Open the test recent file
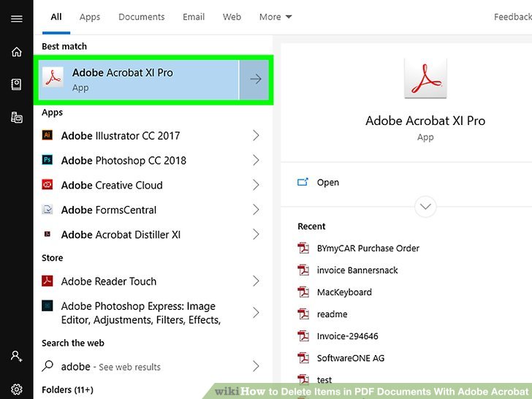 tap(324, 380)
